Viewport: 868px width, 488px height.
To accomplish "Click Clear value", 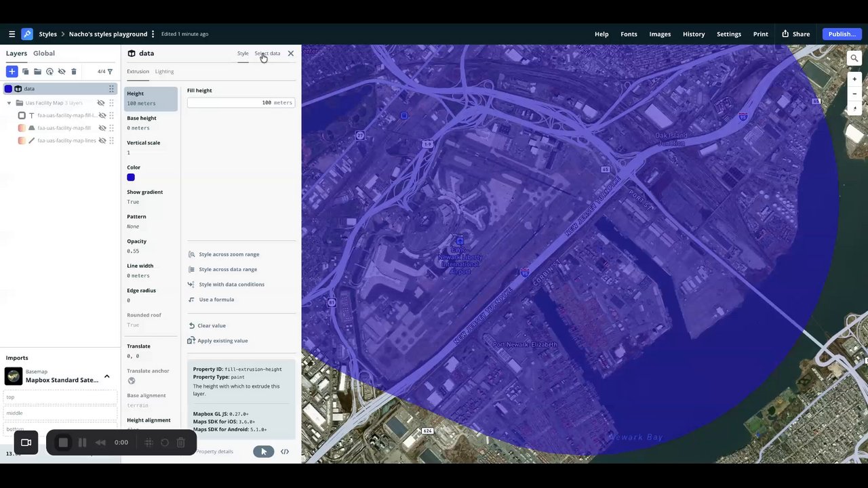I will [x=207, y=325].
